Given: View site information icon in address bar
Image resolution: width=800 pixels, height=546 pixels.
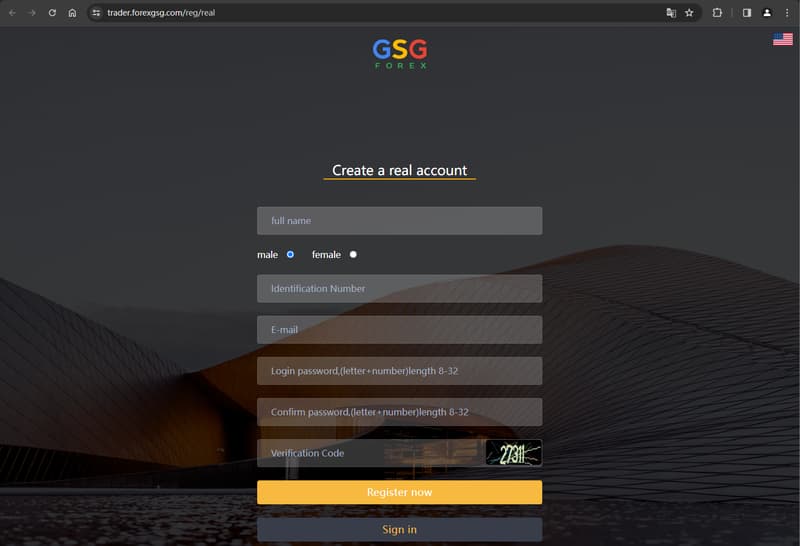Looking at the screenshot, I should click(x=96, y=13).
